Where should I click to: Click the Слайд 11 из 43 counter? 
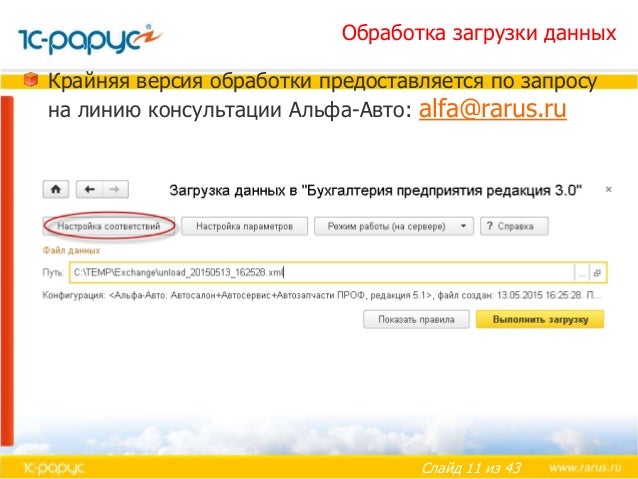pyautogui.click(x=471, y=468)
